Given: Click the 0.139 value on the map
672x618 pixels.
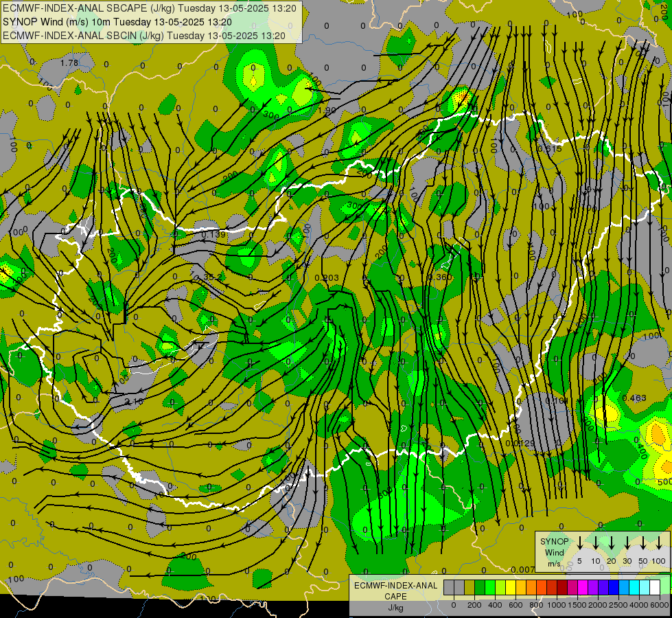Looking at the screenshot, I should (x=213, y=235).
